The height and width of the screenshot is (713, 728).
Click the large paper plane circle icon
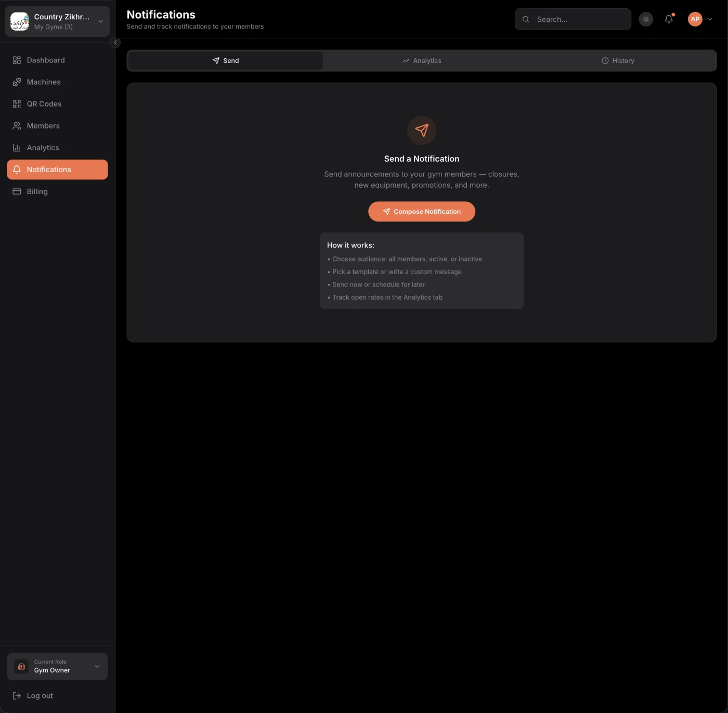[422, 130]
